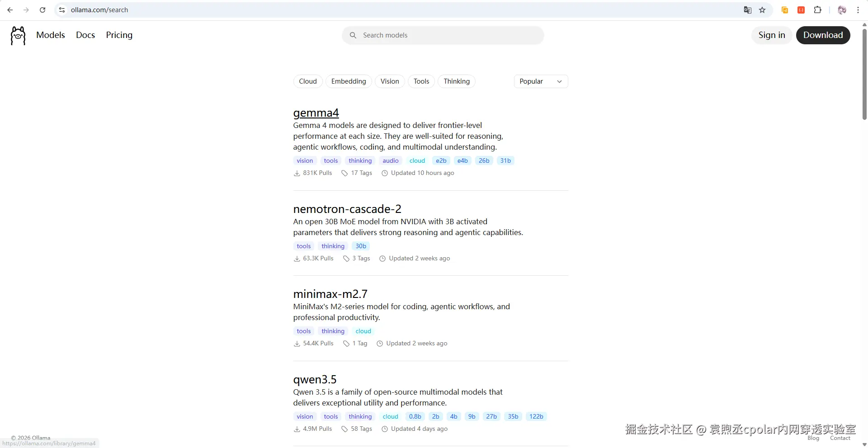Click qwen3.5 '0.8b' size tag
Image resolution: width=868 pixels, height=448 pixels.
pyautogui.click(x=415, y=416)
